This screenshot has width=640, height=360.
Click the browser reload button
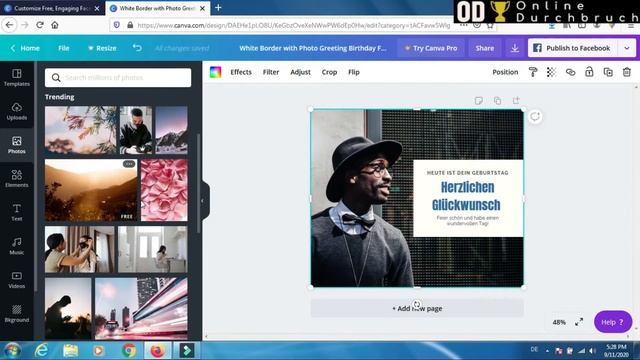(x=40, y=25)
